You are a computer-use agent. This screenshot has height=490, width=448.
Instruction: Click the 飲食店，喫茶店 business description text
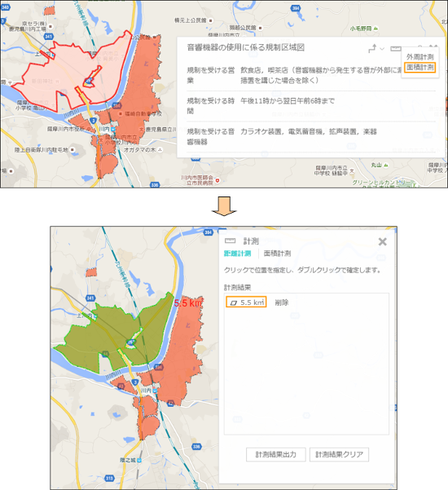coord(321,75)
